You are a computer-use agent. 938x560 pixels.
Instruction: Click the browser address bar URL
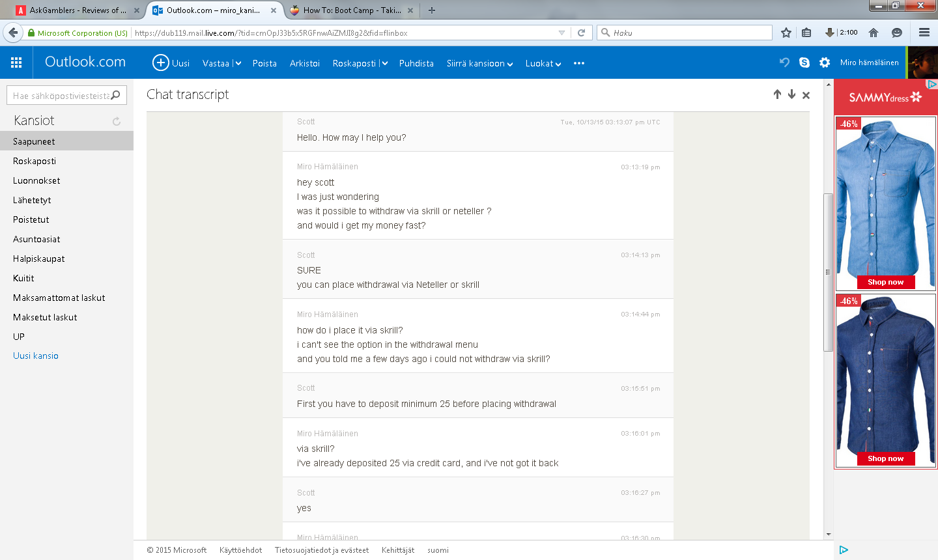tap(271, 33)
